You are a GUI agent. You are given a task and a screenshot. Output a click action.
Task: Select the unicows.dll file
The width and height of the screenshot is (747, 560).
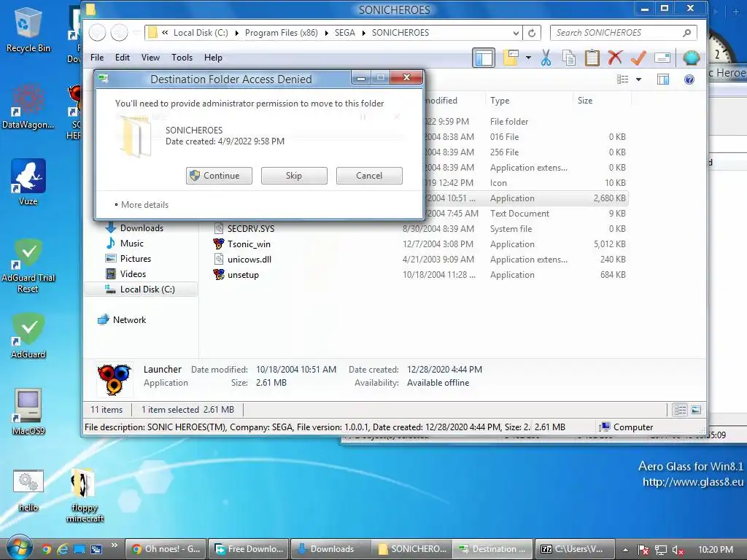(x=249, y=260)
